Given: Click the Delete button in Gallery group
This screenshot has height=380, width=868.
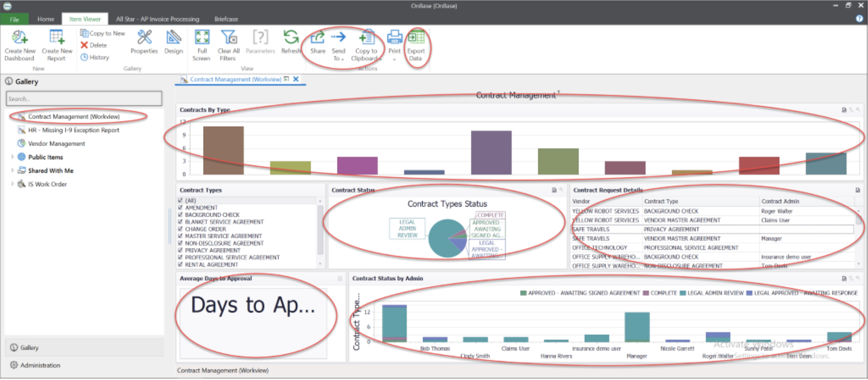Looking at the screenshot, I should [x=94, y=45].
